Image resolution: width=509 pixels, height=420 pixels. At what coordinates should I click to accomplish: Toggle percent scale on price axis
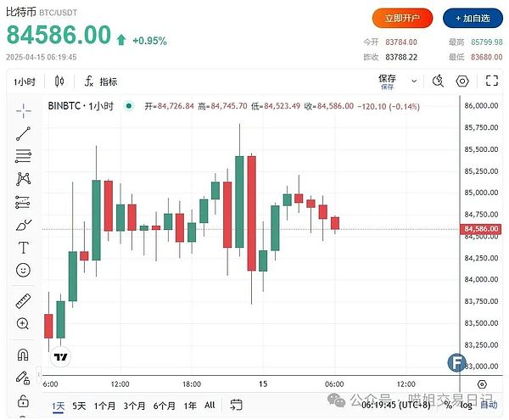pyautogui.click(x=449, y=406)
